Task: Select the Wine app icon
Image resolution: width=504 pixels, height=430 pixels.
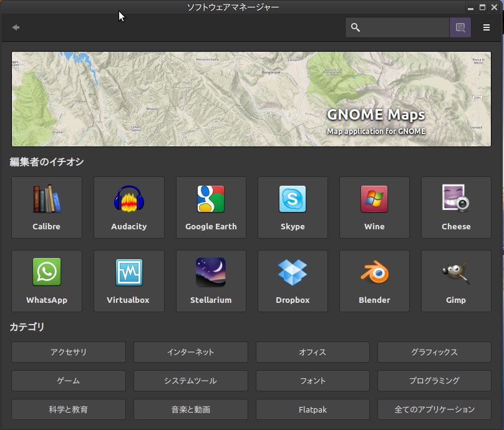Action: [374, 199]
